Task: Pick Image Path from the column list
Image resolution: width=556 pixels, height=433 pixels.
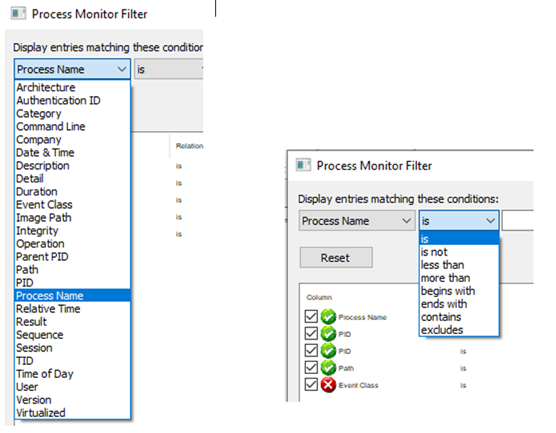Action: tap(72, 217)
